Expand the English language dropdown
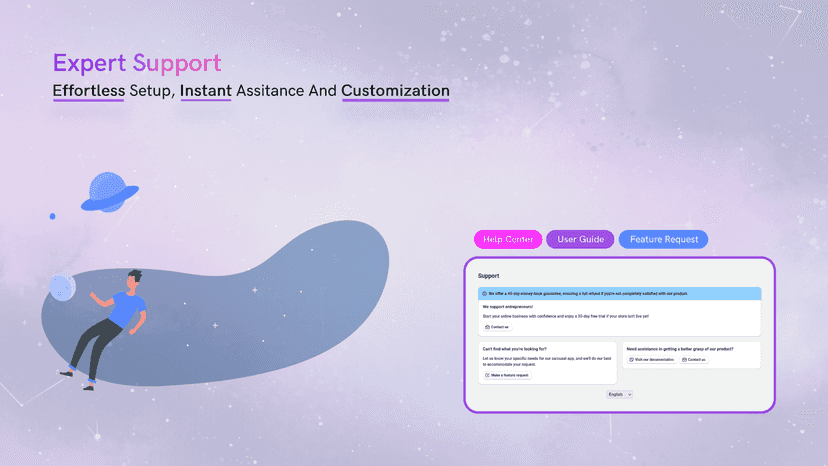 pos(619,394)
